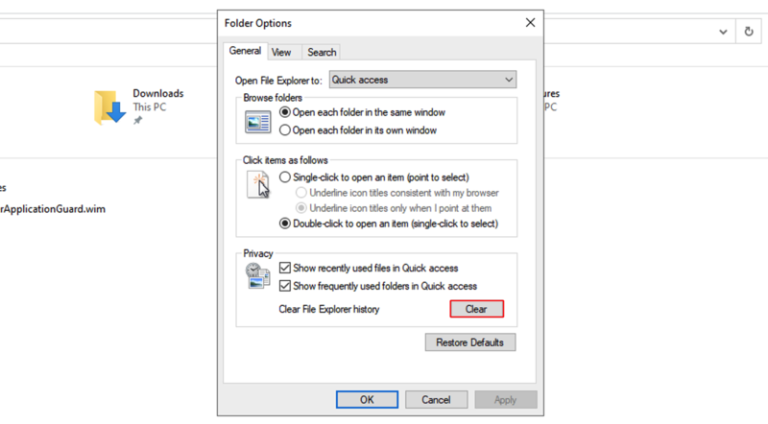
Task: Select Open each folder in same window
Action: coord(286,113)
